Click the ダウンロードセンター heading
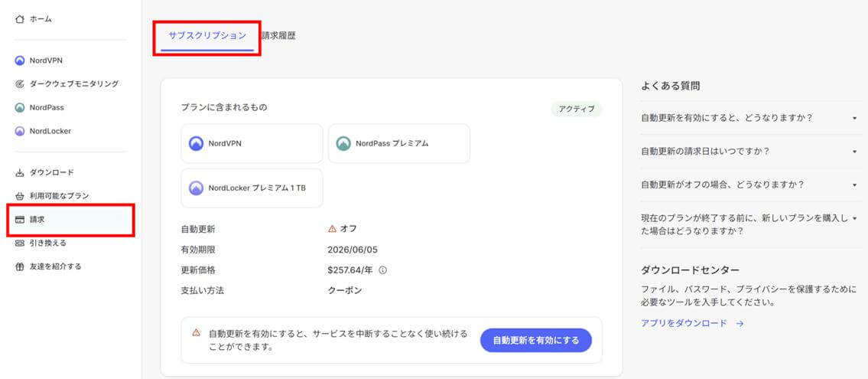This screenshot has height=379, width=868. [690, 270]
